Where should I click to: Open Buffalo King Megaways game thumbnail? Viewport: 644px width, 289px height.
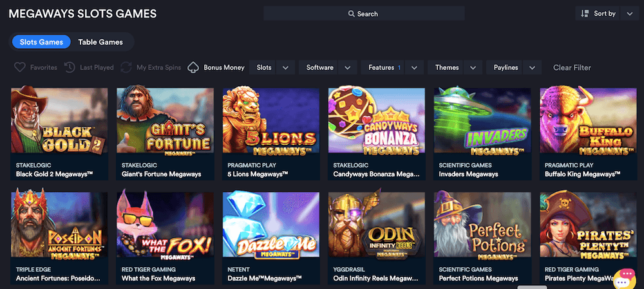[x=588, y=120]
